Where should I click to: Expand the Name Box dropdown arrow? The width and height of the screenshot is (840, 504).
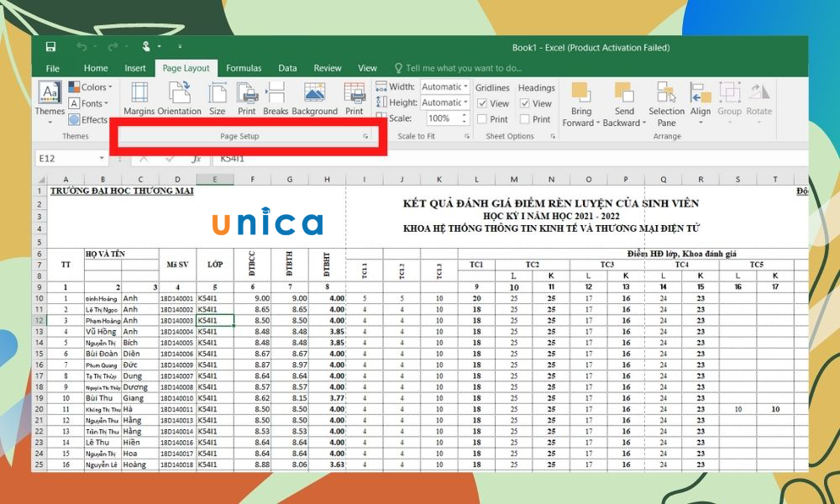click(x=102, y=159)
